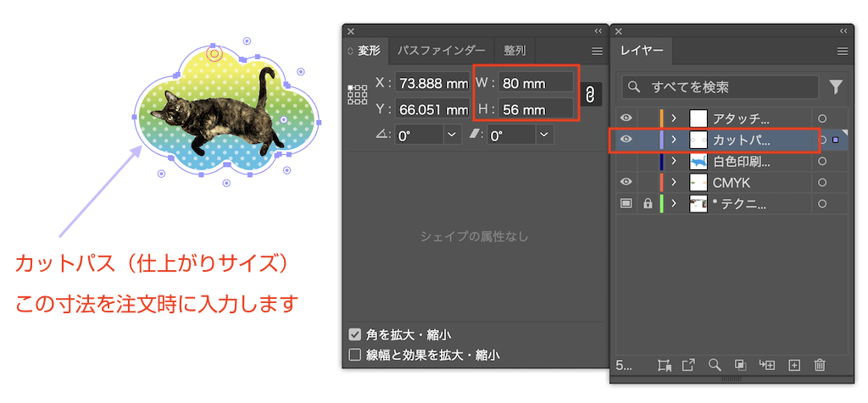Click the 白色印刷 layer thumbnail with blue cat
Viewport: 868px width, 403px height.
click(698, 162)
